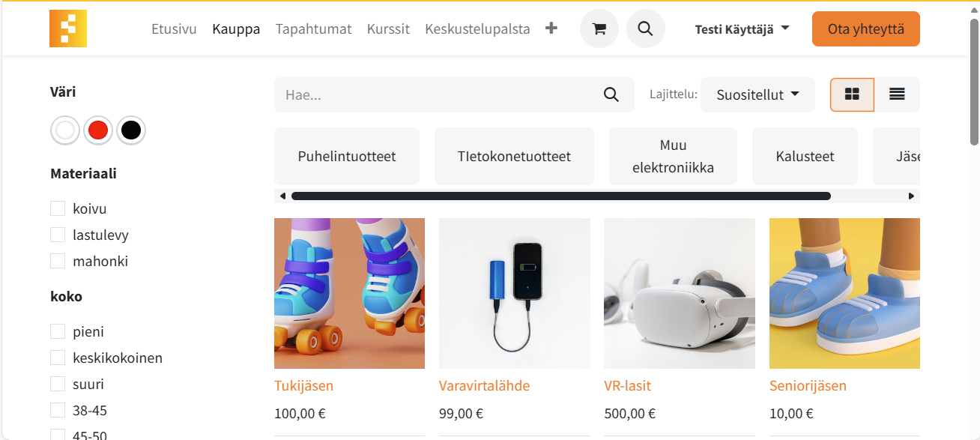Open the shopping cart icon
980x440 pixels.
click(x=599, y=29)
